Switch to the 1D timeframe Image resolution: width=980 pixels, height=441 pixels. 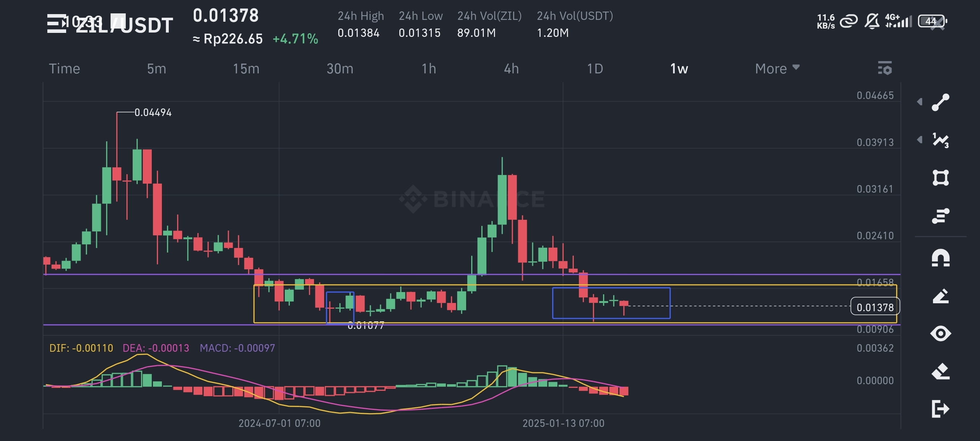click(595, 68)
